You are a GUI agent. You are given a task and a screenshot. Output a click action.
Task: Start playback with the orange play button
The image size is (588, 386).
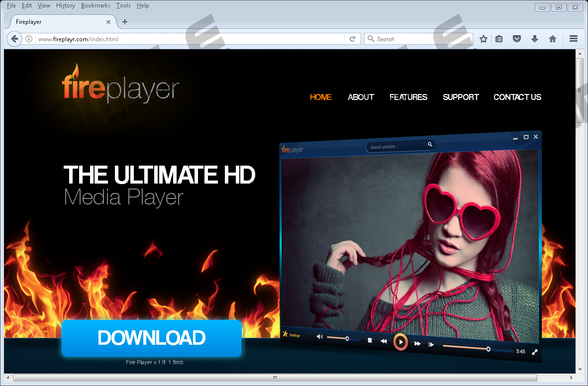click(x=400, y=342)
